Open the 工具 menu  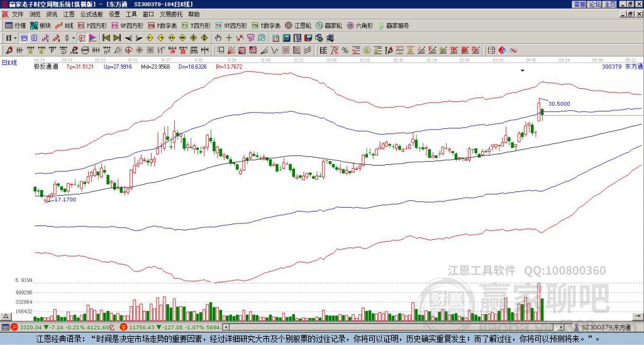[131, 14]
